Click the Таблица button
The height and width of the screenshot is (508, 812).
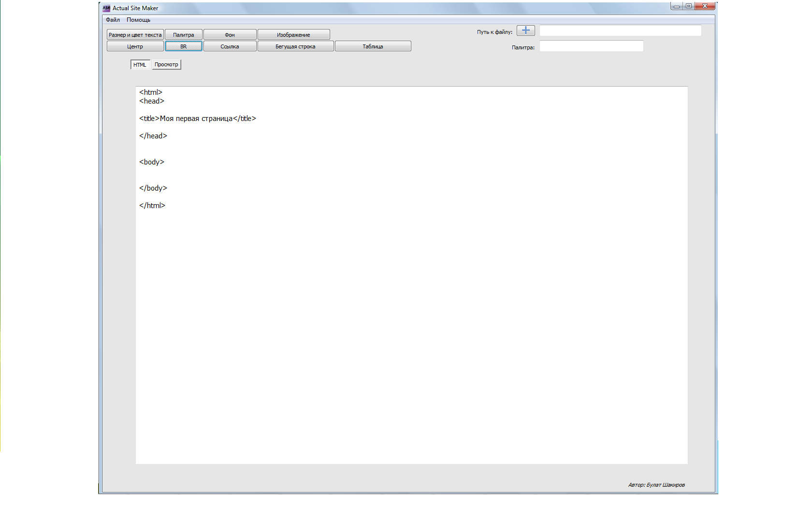(373, 46)
